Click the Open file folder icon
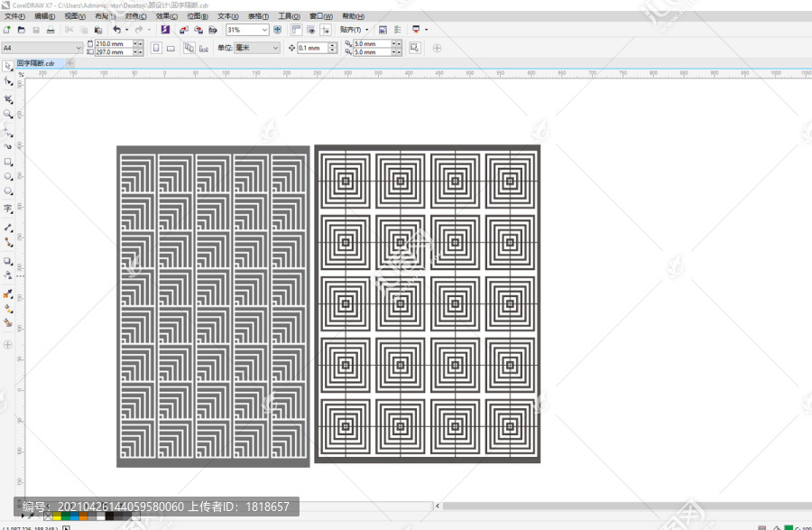Image resolution: width=812 pixels, height=530 pixels. [22, 30]
